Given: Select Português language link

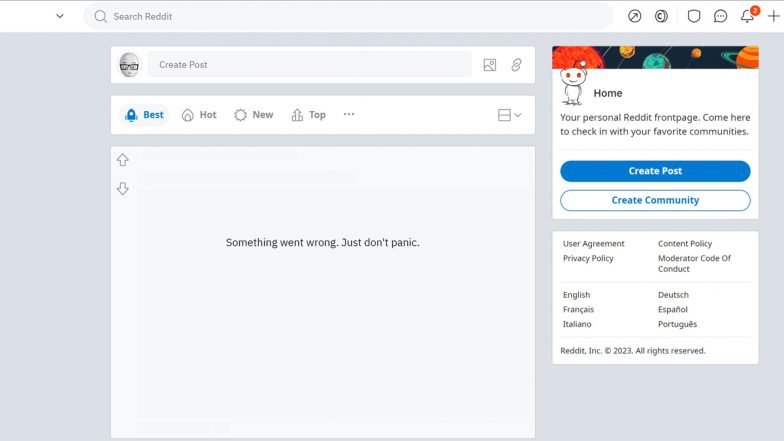Looking at the screenshot, I should click(x=677, y=324).
